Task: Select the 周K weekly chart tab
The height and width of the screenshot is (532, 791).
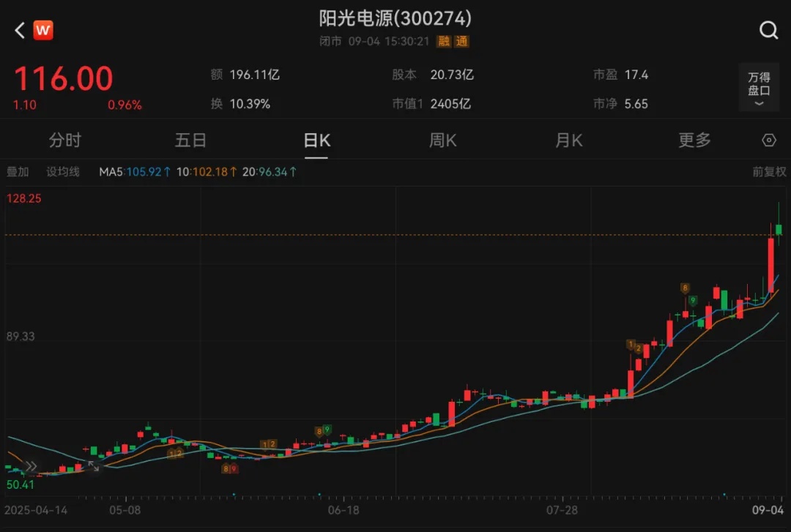Action: [x=442, y=141]
